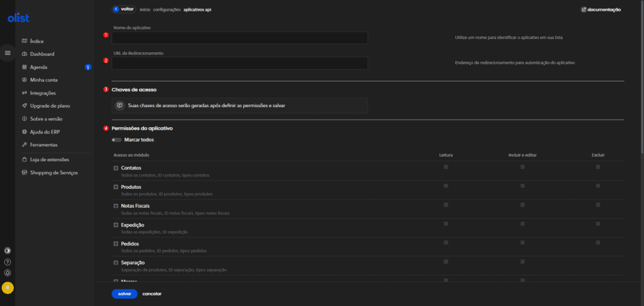Check the Contatos module checkbox
This screenshot has height=306, width=644.
point(116,168)
